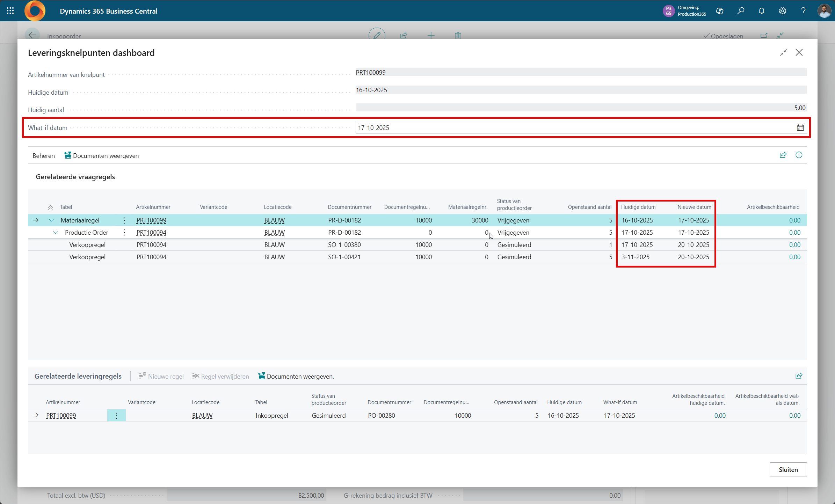The width and height of the screenshot is (835, 504).
Task: Open PRT100099 link in leveringregels
Action: (x=61, y=416)
